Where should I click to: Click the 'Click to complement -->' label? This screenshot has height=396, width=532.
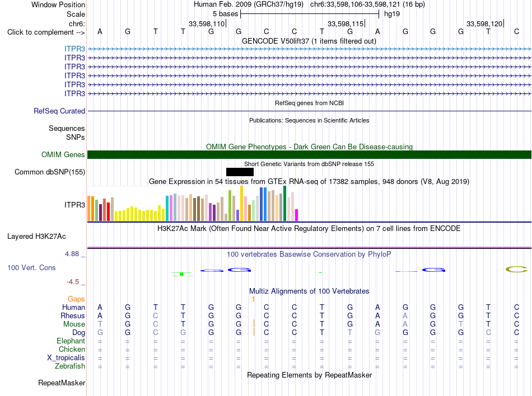46,32
